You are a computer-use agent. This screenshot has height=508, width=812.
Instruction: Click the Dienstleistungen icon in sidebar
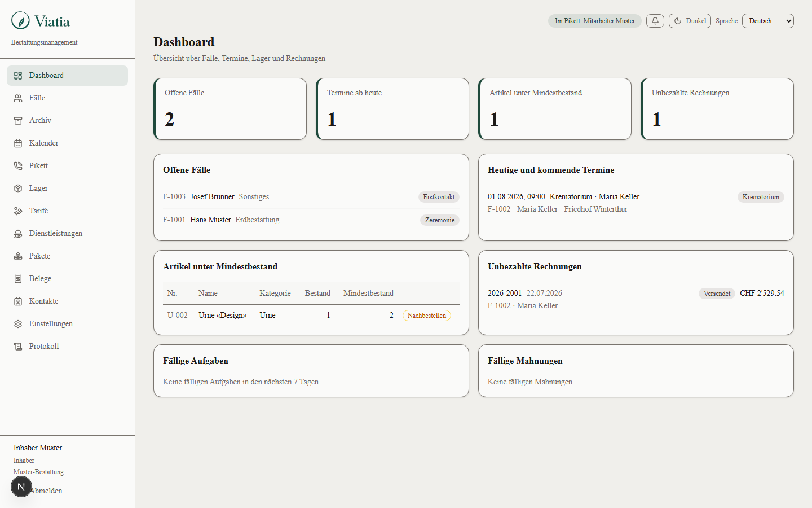coord(18,234)
